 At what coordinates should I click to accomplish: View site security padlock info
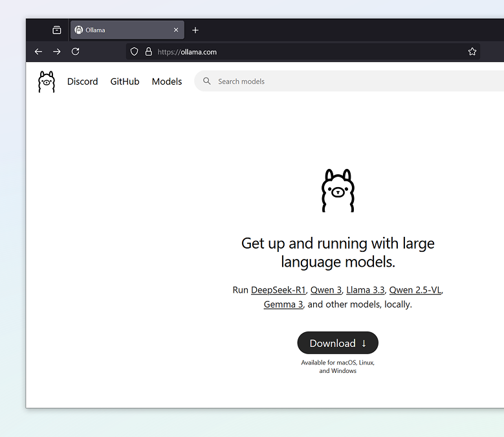[149, 51]
